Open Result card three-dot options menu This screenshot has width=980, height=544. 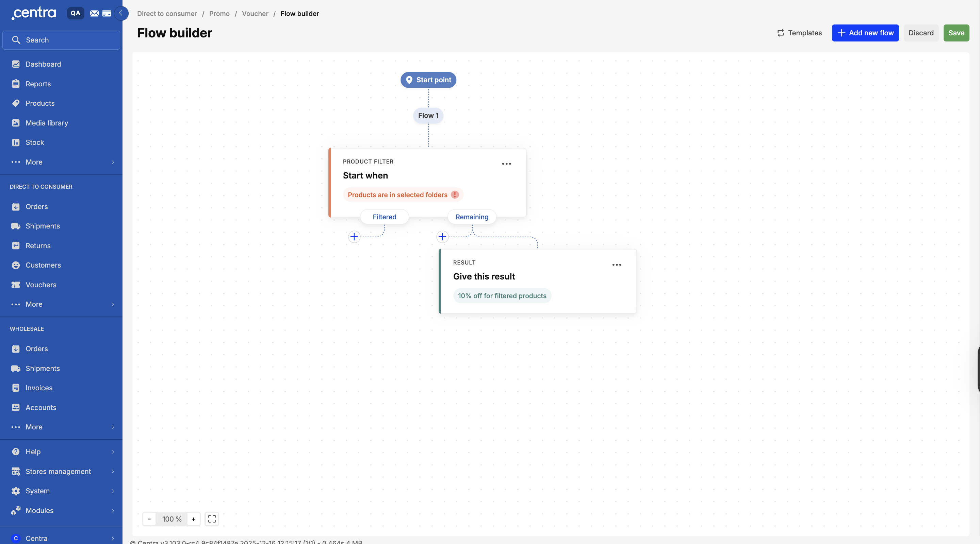pyautogui.click(x=616, y=265)
